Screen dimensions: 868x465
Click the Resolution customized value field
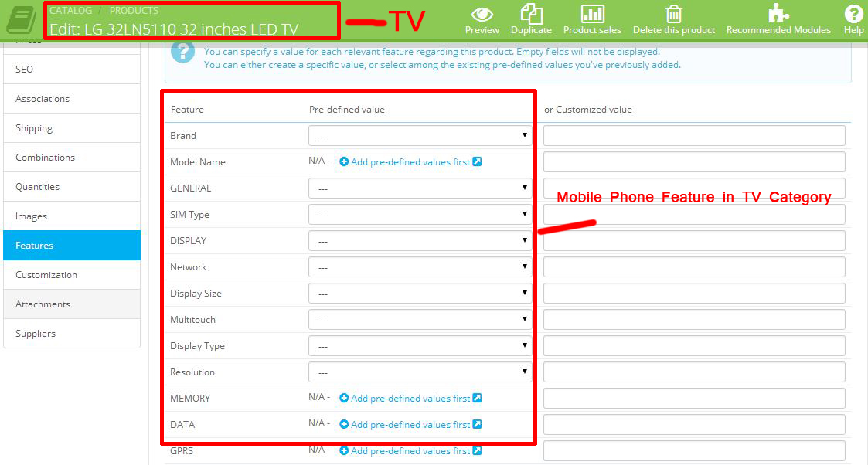(x=694, y=372)
